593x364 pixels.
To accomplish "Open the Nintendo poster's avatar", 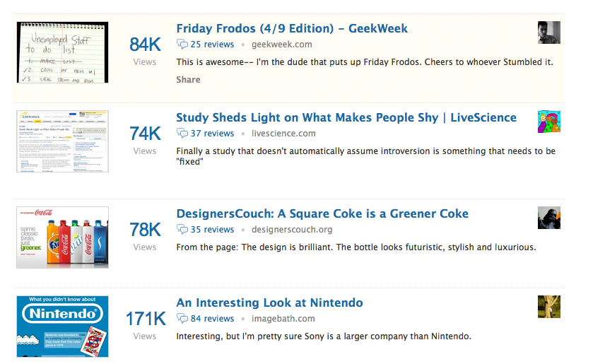I will coord(548,307).
